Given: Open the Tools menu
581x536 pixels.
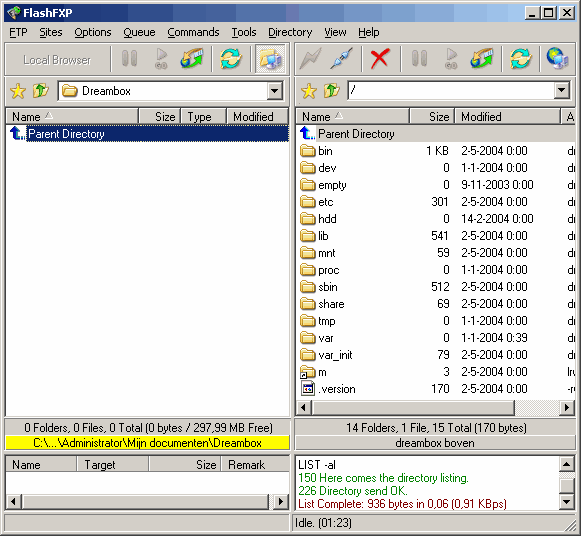Looking at the screenshot, I should (244, 33).
